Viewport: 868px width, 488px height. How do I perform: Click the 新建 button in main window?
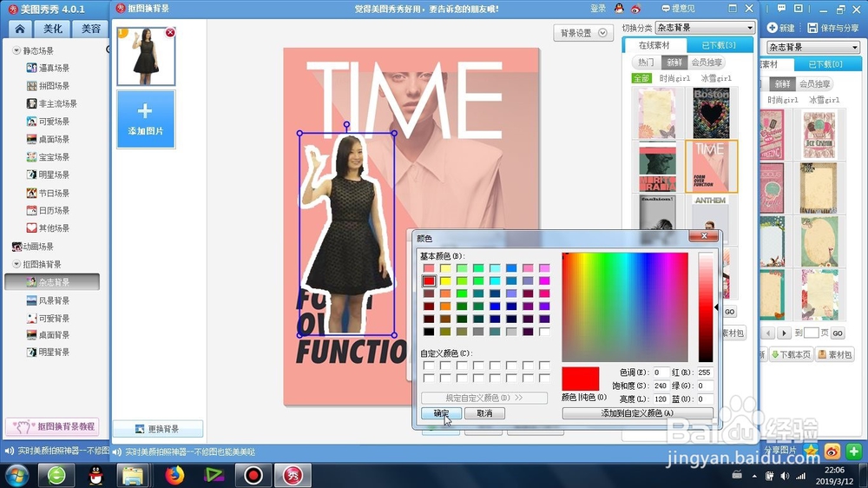click(x=781, y=28)
